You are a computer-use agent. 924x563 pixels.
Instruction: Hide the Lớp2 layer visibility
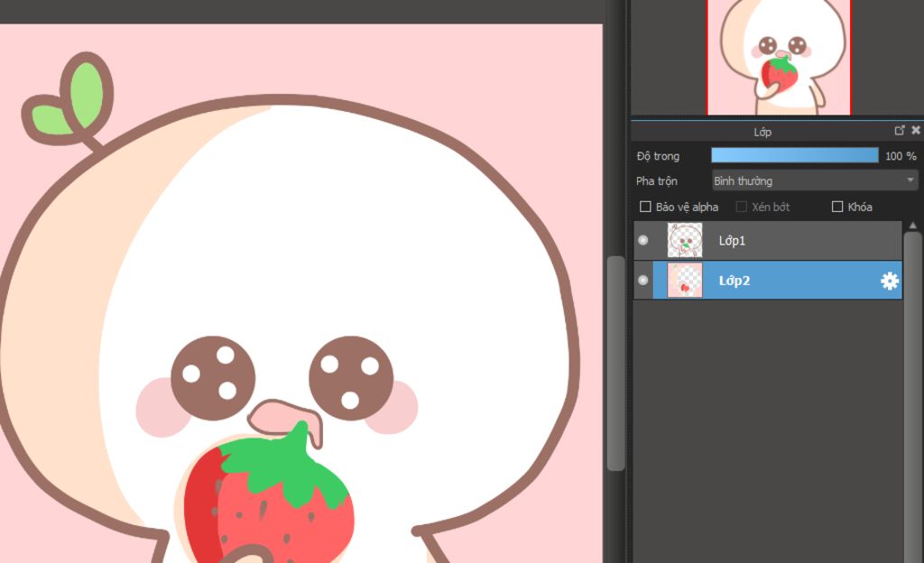642,281
